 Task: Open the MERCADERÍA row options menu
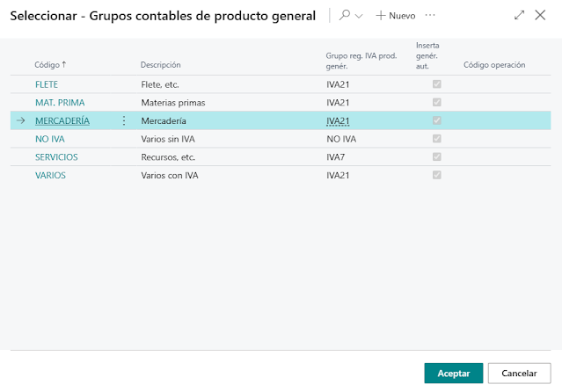pyautogui.click(x=124, y=120)
